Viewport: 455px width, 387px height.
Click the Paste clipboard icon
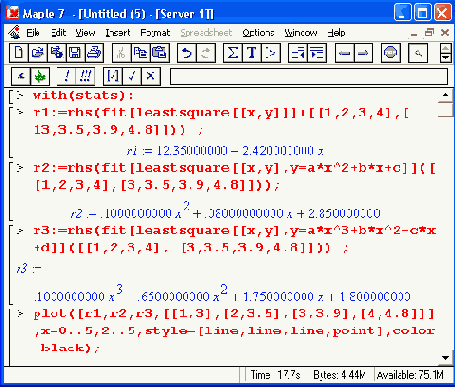160,53
